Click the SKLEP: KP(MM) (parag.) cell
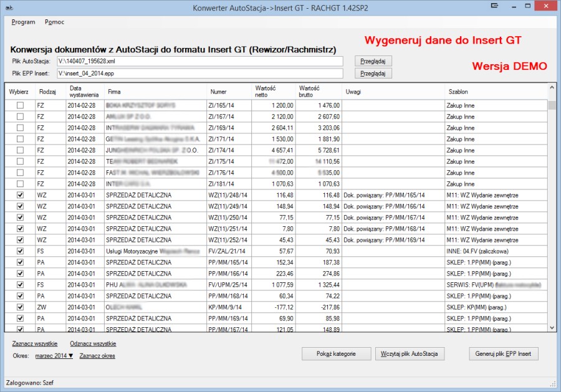Image resolution: width=561 pixels, height=392 pixels. (x=496, y=307)
